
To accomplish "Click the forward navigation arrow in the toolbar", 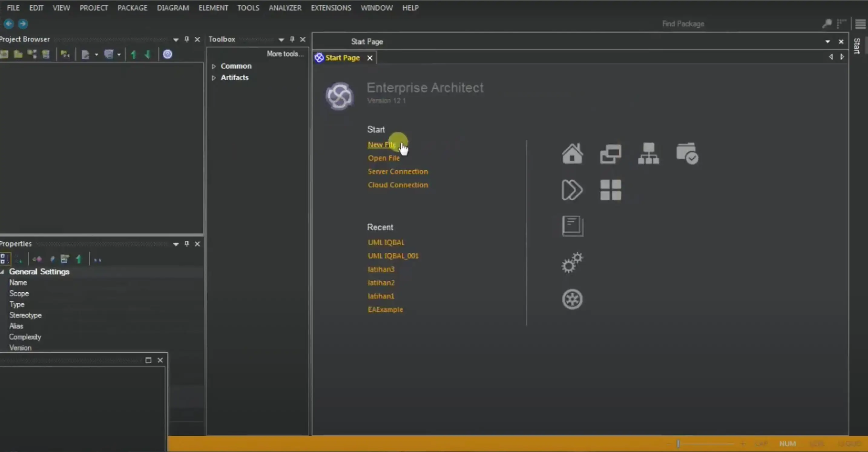I will [x=23, y=24].
